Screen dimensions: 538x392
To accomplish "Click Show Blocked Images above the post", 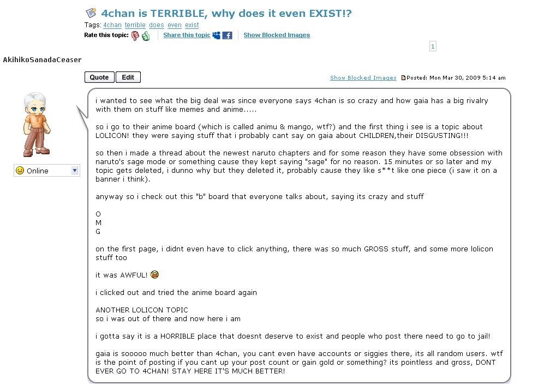I will click(363, 78).
